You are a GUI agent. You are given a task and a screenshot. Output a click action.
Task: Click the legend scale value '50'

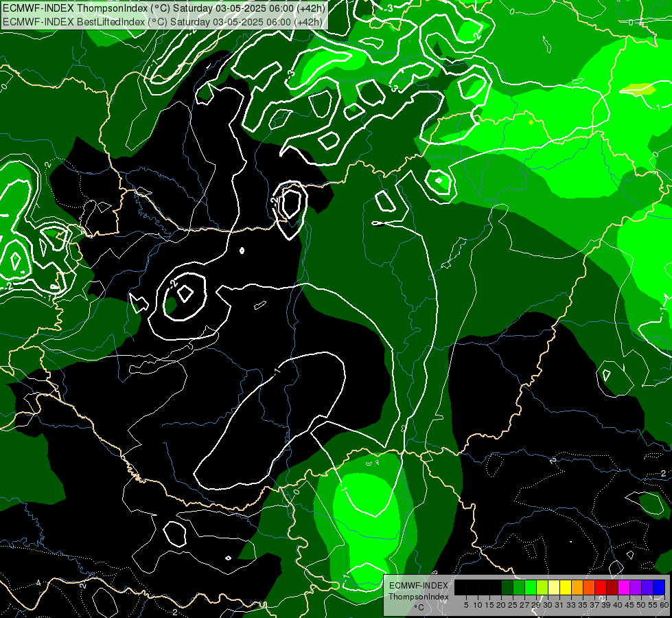641,605
